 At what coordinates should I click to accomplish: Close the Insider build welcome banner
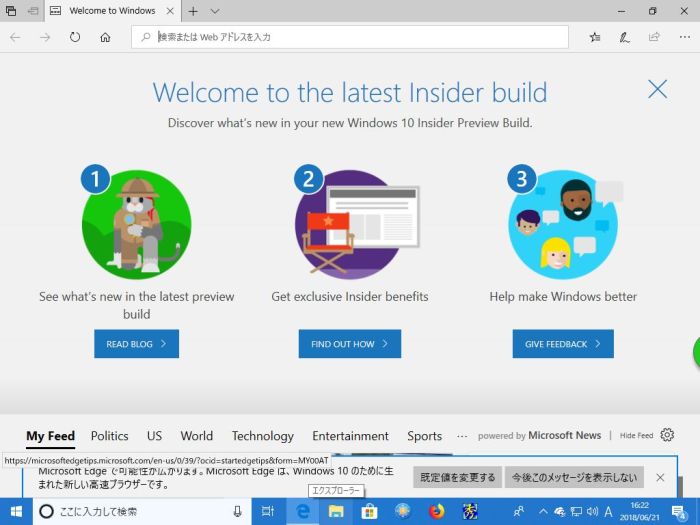coord(657,89)
